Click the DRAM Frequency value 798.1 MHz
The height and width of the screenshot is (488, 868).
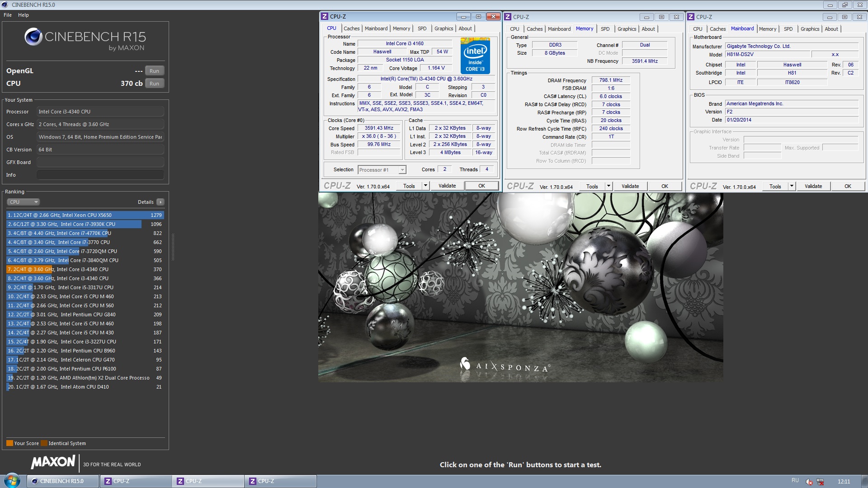pyautogui.click(x=611, y=80)
